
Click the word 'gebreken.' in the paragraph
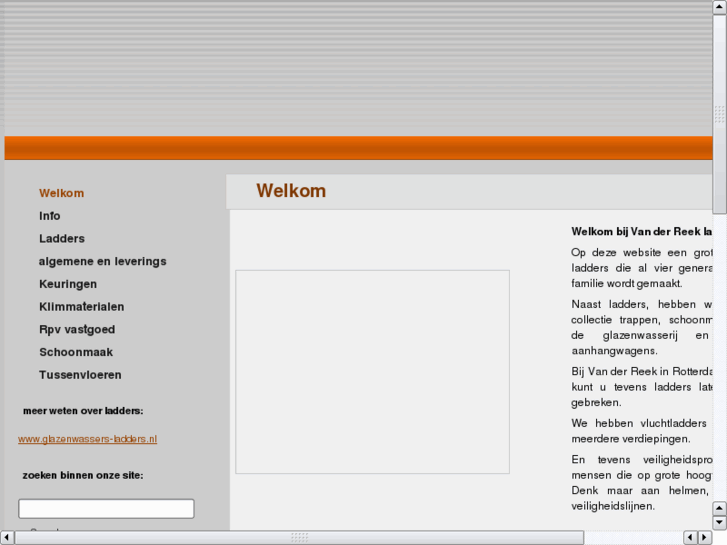(596, 403)
